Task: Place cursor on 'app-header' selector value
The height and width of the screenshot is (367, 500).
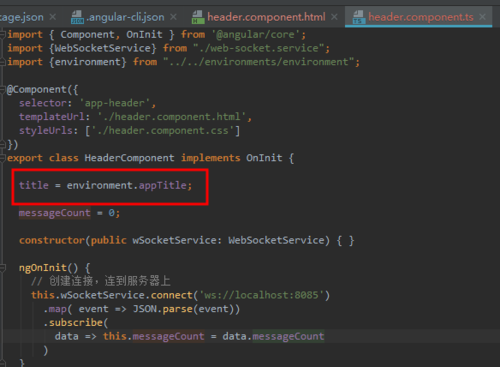Action: click(115, 103)
